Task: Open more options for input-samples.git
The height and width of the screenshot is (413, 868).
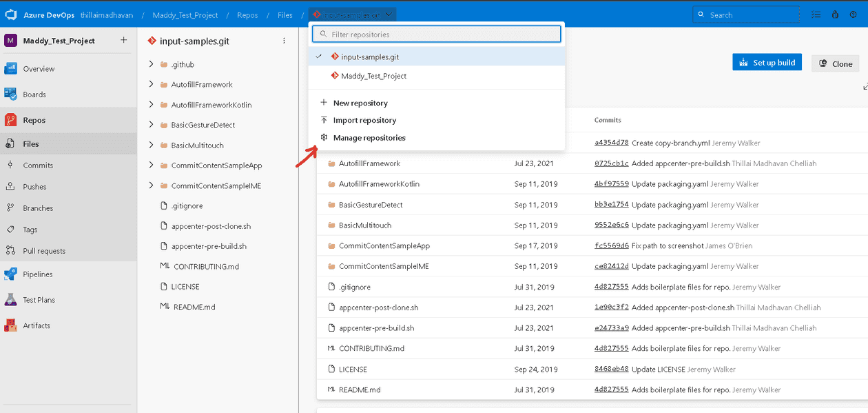Action: click(283, 41)
